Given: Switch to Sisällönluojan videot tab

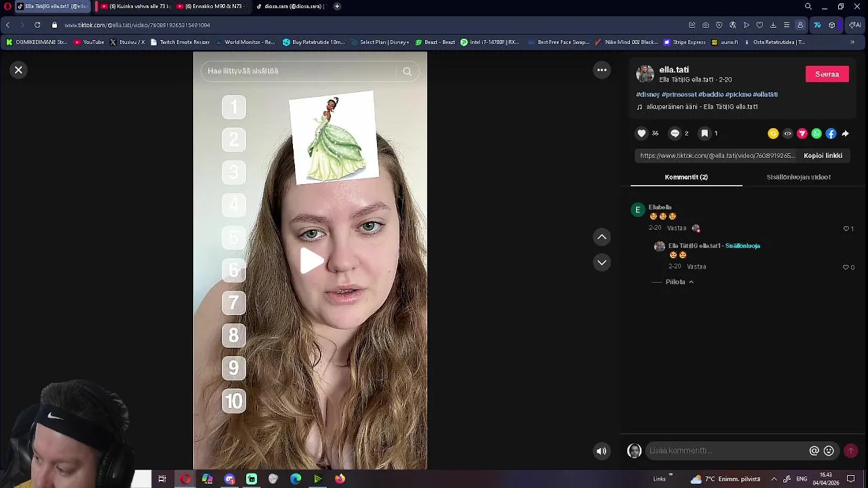Looking at the screenshot, I should [x=798, y=177].
